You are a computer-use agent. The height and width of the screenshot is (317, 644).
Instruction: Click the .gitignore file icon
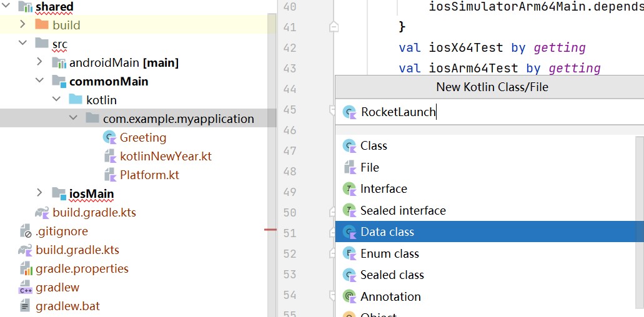coord(26,232)
